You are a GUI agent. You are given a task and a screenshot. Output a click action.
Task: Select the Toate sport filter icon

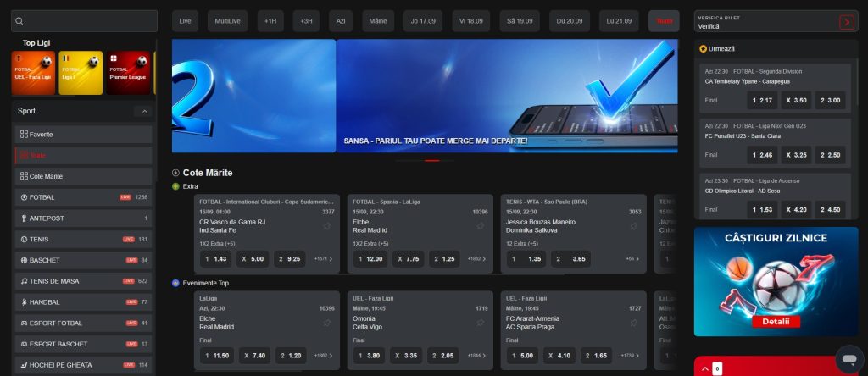tap(24, 155)
